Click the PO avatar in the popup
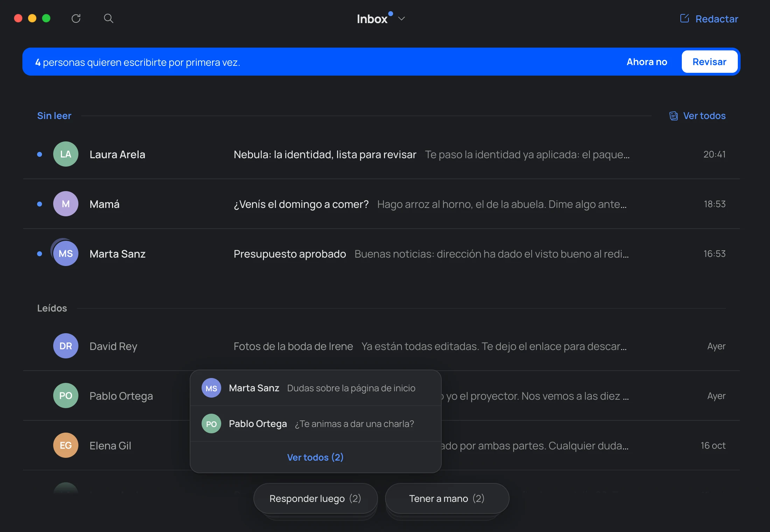770x532 pixels. [x=211, y=423]
